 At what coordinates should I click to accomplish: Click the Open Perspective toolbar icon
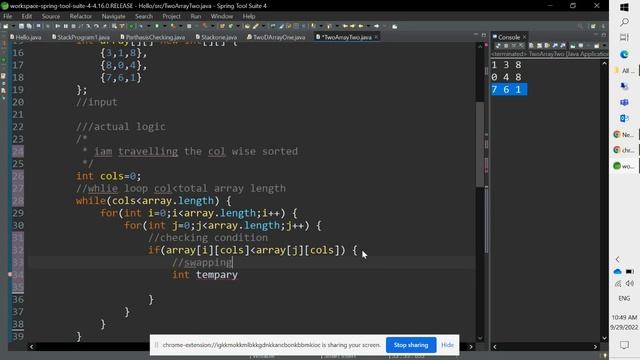tap(593, 26)
